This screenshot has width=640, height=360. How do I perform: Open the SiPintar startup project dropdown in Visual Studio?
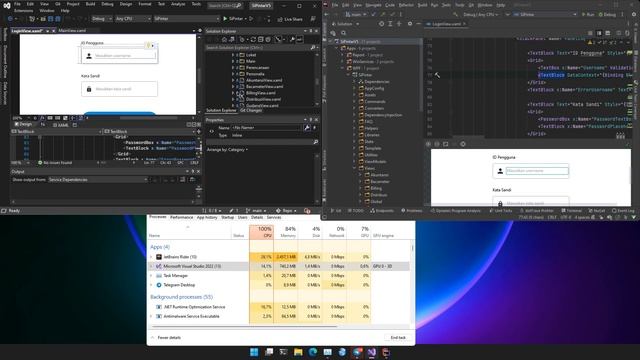click(187, 19)
